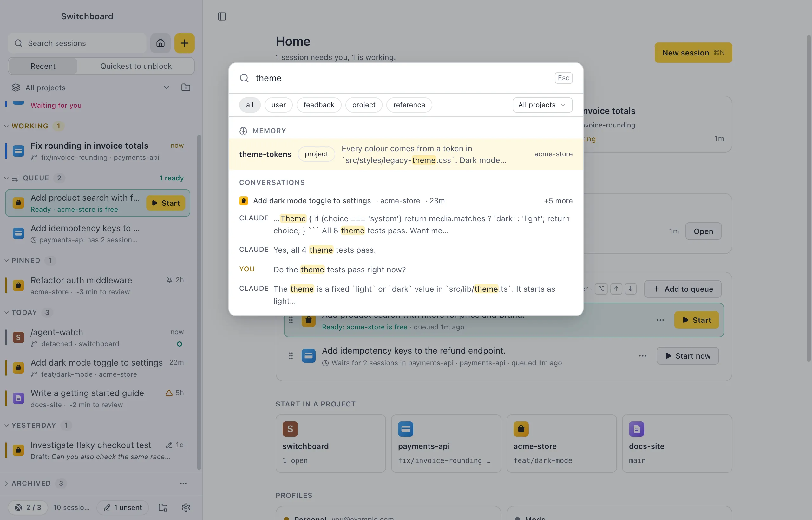
Task: Click the yellow plus new-session icon
Action: click(x=184, y=43)
